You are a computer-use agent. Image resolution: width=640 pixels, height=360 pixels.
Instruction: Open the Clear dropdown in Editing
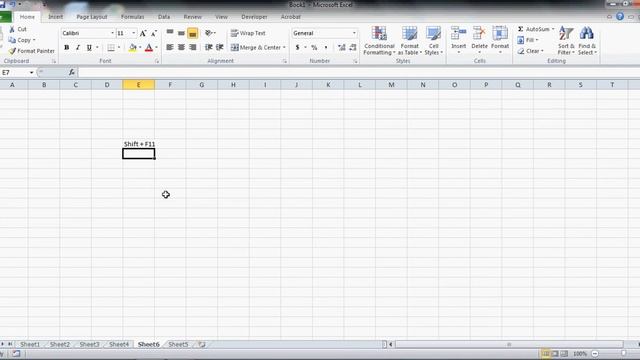point(531,51)
